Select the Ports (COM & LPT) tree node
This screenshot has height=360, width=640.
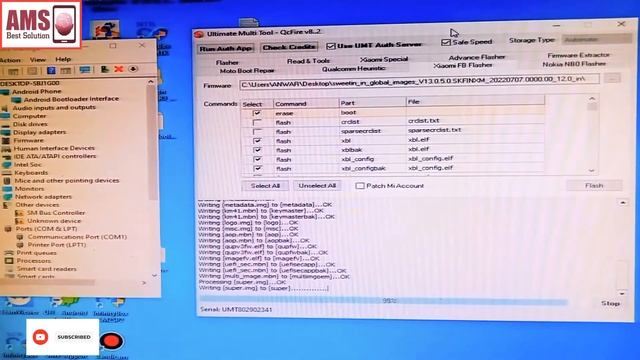[x=46, y=229]
